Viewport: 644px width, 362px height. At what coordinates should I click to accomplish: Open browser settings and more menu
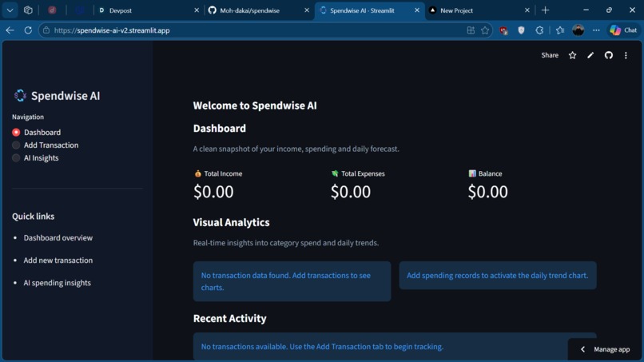[596, 30]
